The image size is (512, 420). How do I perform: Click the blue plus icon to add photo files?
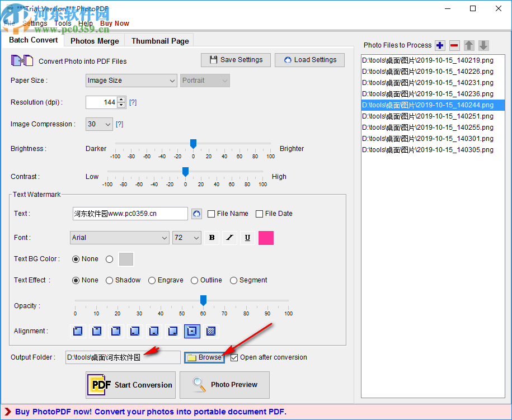(440, 45)
